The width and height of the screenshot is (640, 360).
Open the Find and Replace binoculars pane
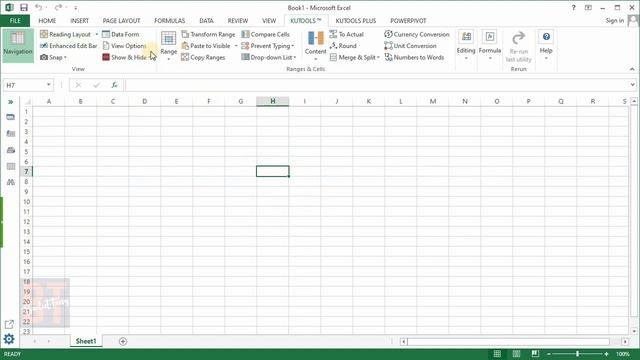[11, 182]
